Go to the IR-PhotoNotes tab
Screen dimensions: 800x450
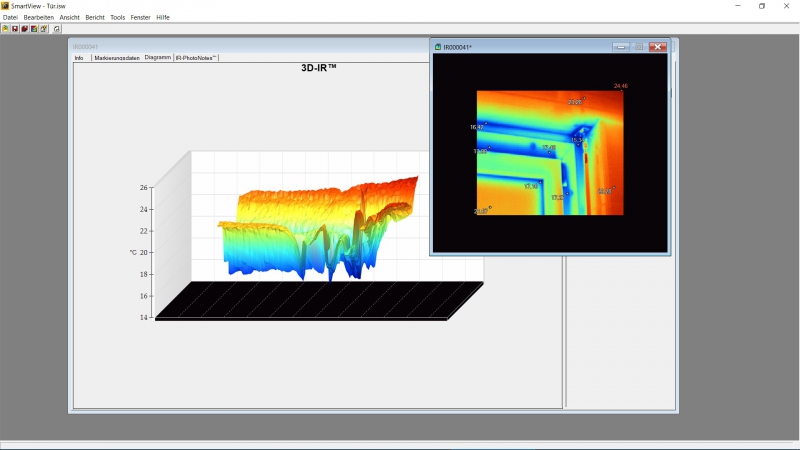tap(196, 58)
